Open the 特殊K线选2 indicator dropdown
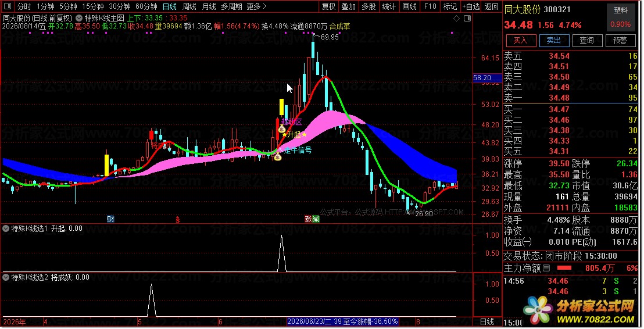 click(x=6, y=277)
